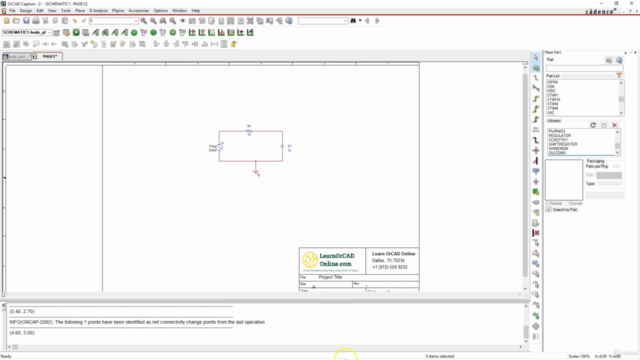Click the Place Ground tool icon

click(536, 182)
